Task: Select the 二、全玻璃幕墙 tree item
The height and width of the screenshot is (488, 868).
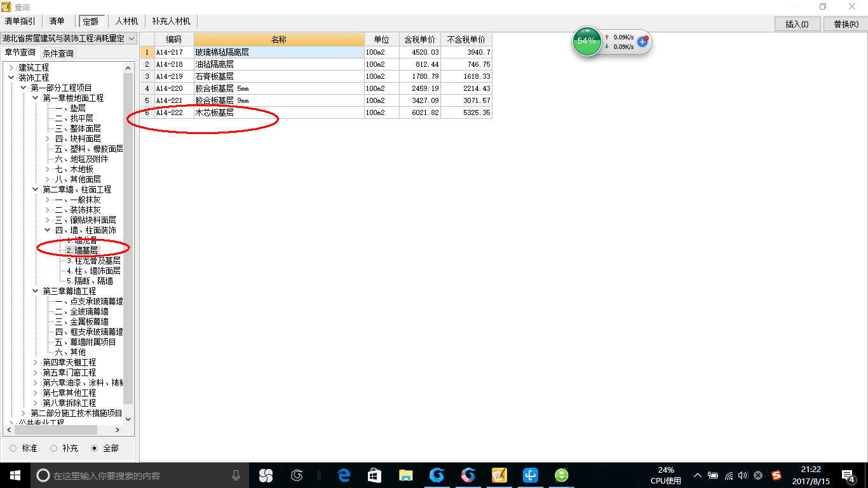Action: pyautogui.click(x=81, y=311)
